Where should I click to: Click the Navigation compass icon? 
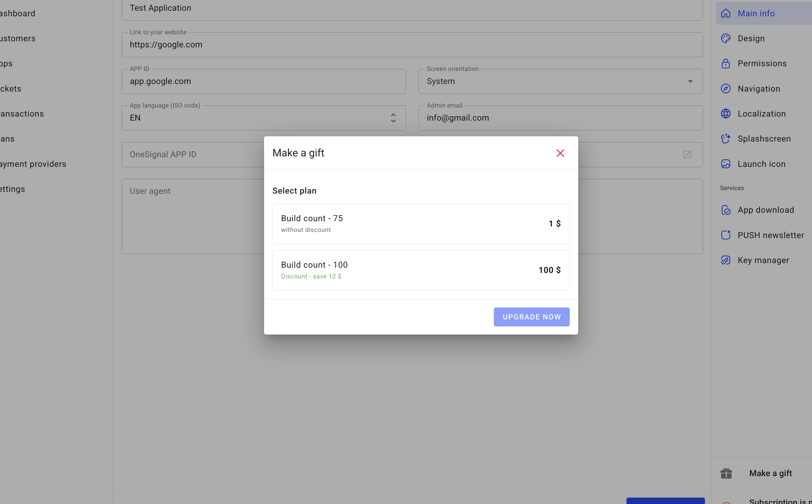(x=725, y=89)
